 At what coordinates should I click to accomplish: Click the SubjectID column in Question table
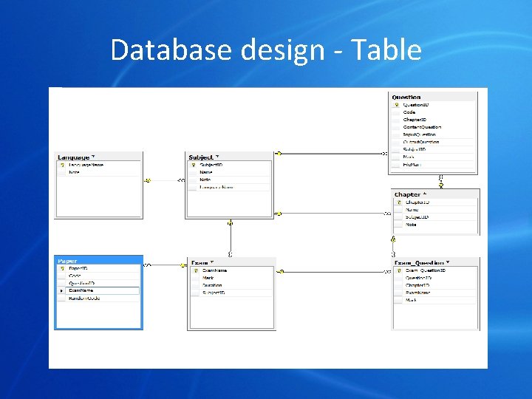433,149
